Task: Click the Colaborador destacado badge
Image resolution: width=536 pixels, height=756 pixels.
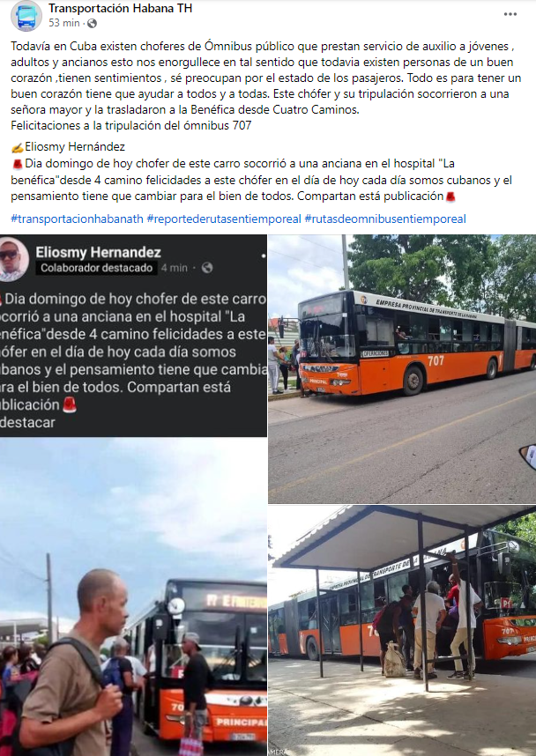Action: click(x=96, y=268)
